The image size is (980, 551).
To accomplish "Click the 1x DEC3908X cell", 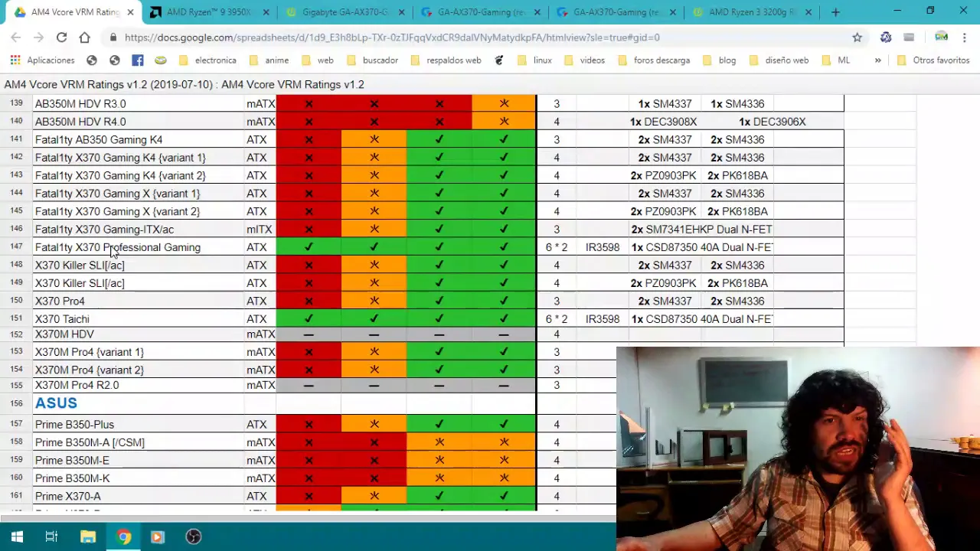I will point(663,122).
